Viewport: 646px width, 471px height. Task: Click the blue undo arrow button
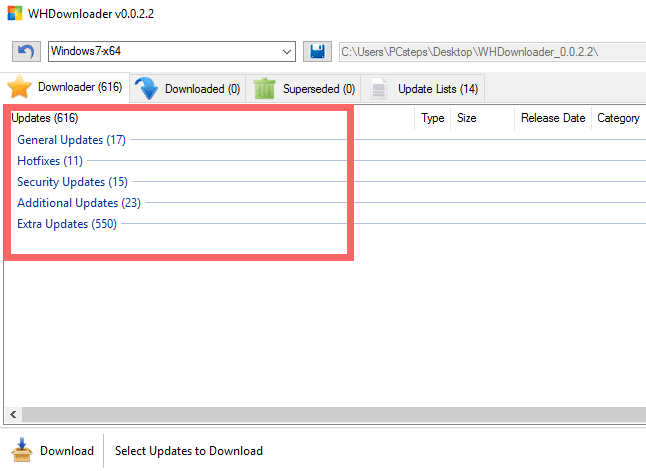coord(26,51)
